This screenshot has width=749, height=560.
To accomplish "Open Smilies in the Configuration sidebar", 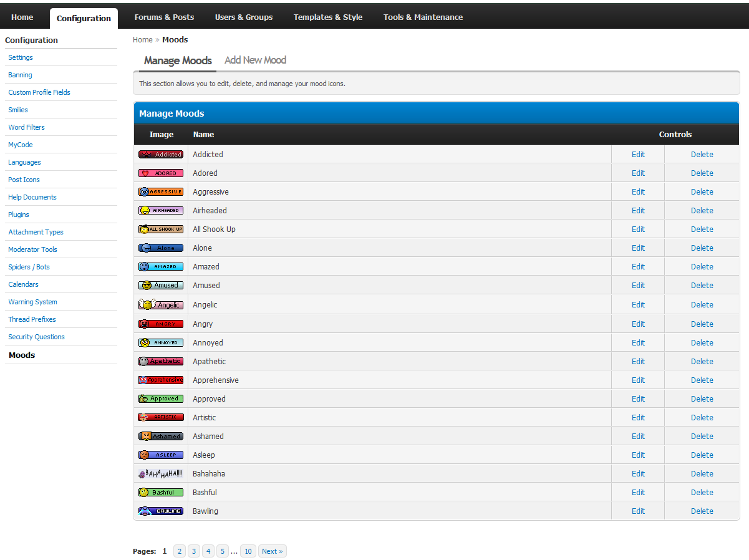I will coord(18,110).
